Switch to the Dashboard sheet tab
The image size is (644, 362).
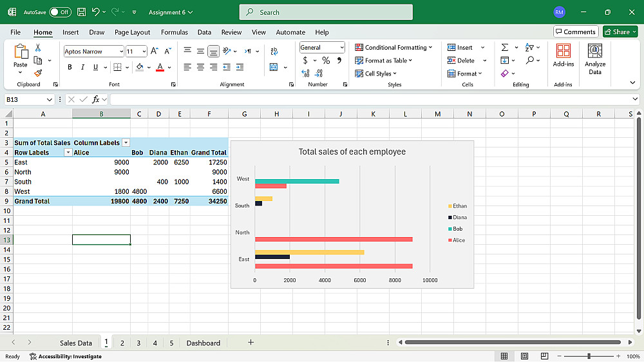point(203,343)
